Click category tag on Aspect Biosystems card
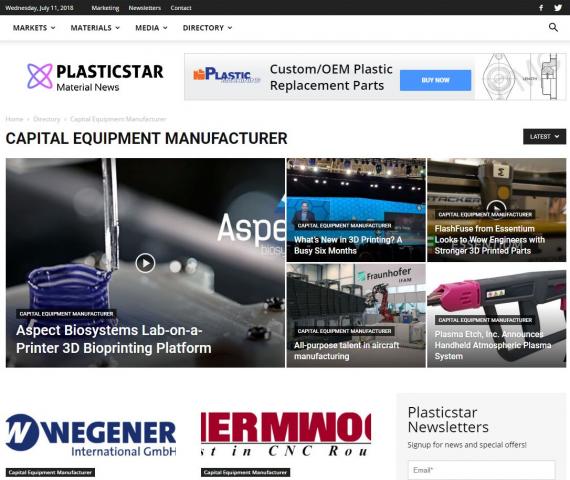The width and height of the screenshot is (570, 480). (x=66, y=313)
